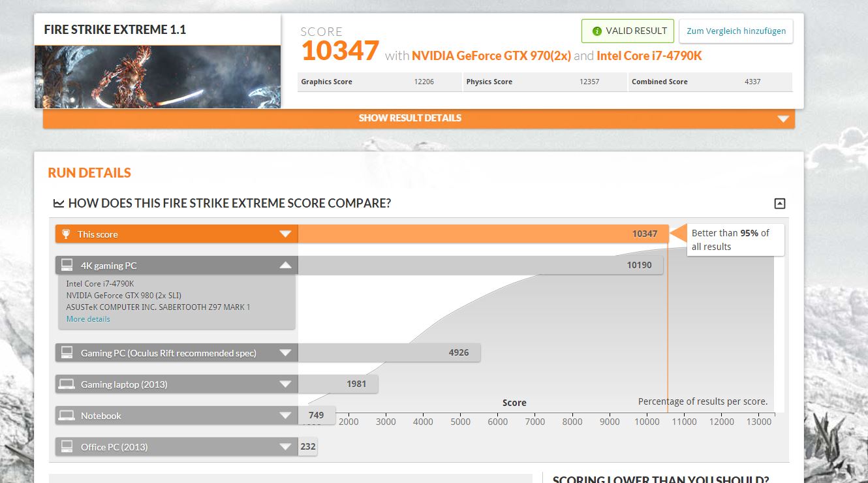Click the laptop icon on Notebook row
Viewport: 868px width, 483px height.
tap(66, 415)
